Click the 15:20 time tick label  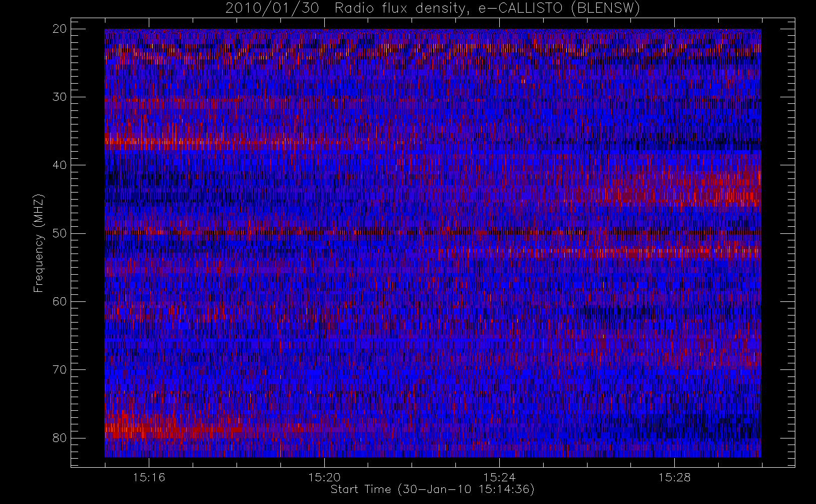tap(324, 477)
